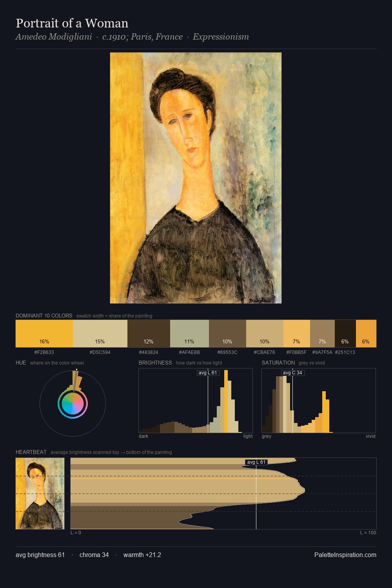Click "avg C 34" marker in saturation histogram
392x588 pixels.
point(292,373)
